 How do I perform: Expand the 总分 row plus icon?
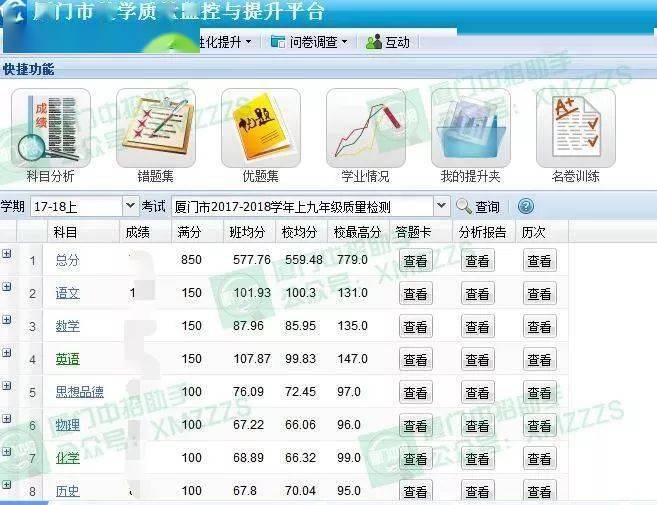[7, 254]
